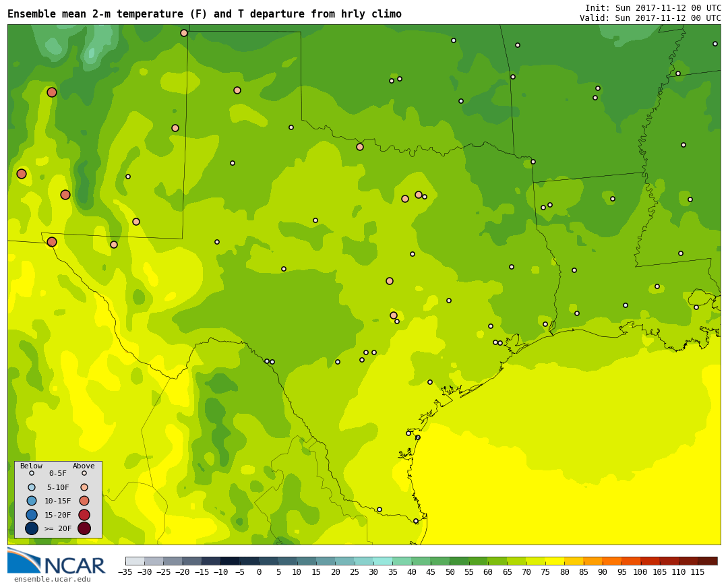Click the orange station marker at El Paso border point
728x587 pixels.
52,242
